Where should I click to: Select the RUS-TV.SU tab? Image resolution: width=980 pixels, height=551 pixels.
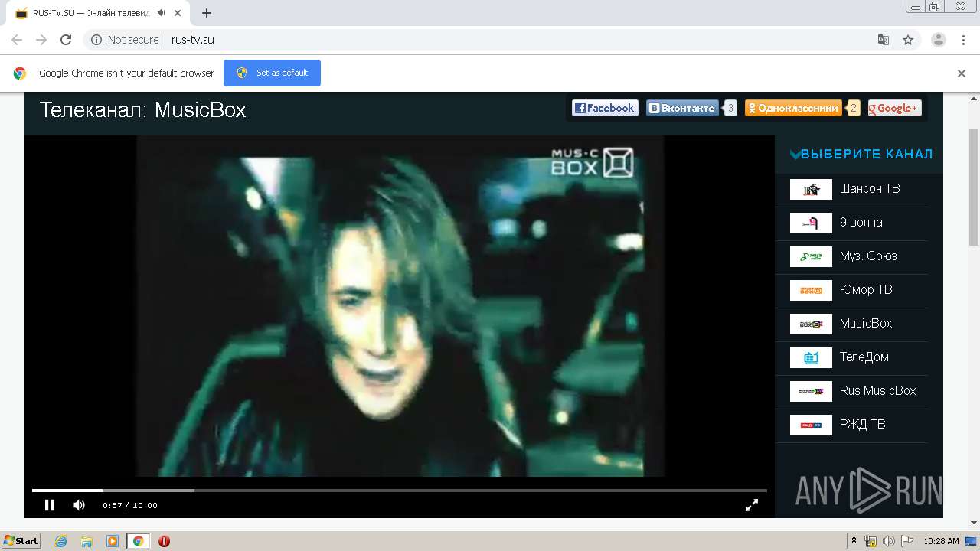point(100,13)
